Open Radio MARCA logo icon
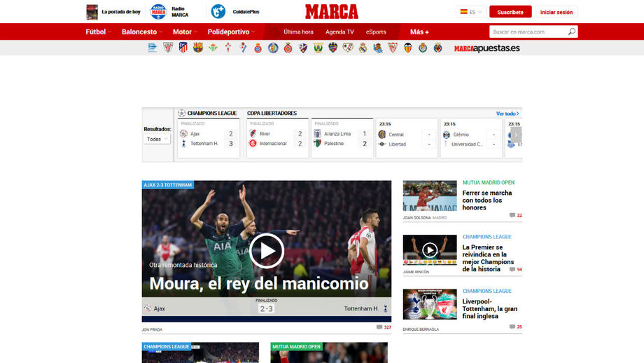The height and width of the screenshot is (363, 644). (x=158, y=12)
